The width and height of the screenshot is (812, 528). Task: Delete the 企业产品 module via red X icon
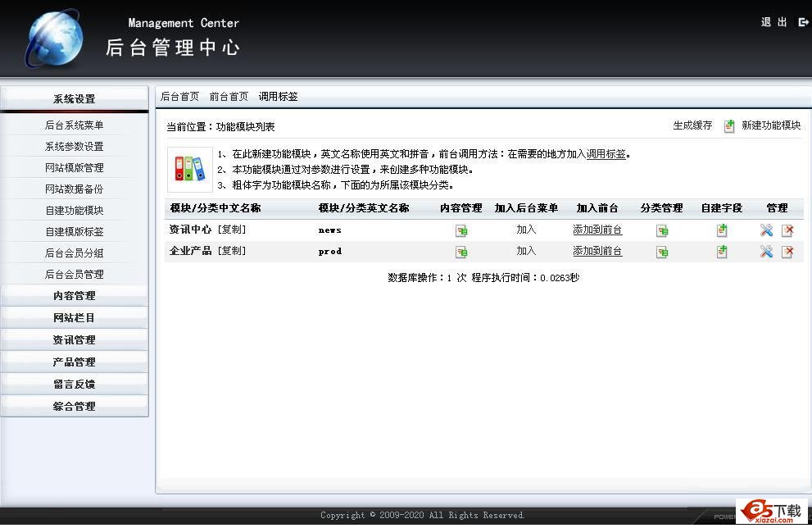[x=787, y=252]
